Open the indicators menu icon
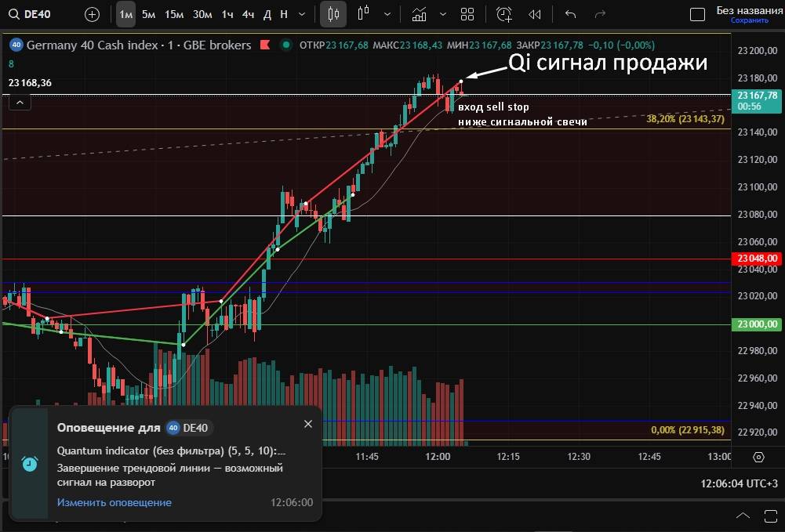 (419, 14)
